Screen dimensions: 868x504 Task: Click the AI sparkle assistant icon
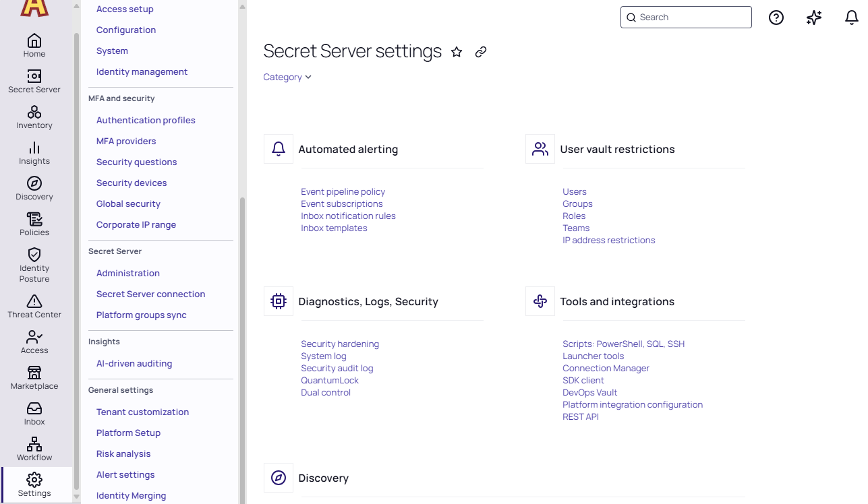click(x=814, y=18)
